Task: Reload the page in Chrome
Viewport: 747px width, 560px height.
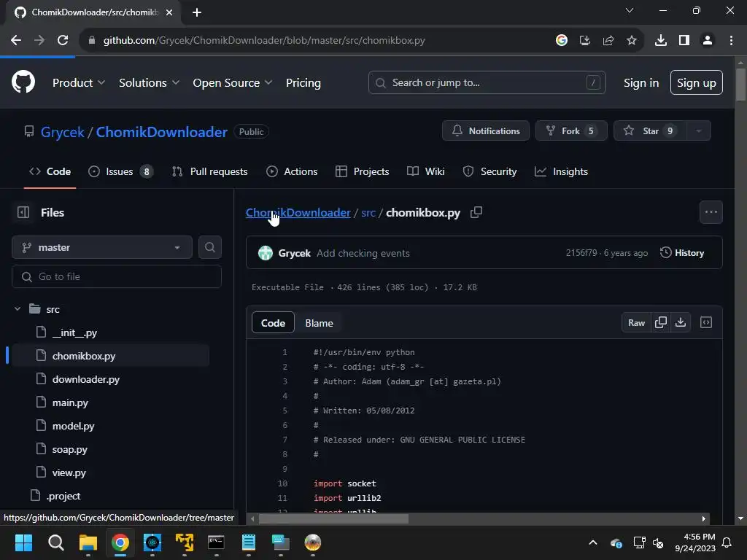Action: click(63, 41)
